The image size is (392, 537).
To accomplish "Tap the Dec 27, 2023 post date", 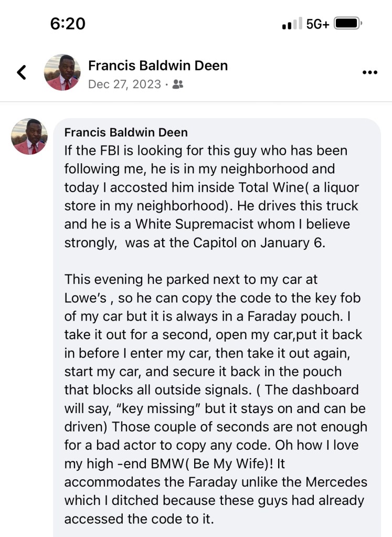I will [125, 84].
